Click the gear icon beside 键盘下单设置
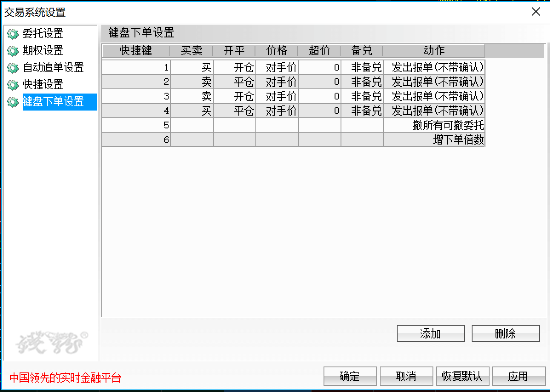This screenshot has height=392, width=550. pos(13,102)
